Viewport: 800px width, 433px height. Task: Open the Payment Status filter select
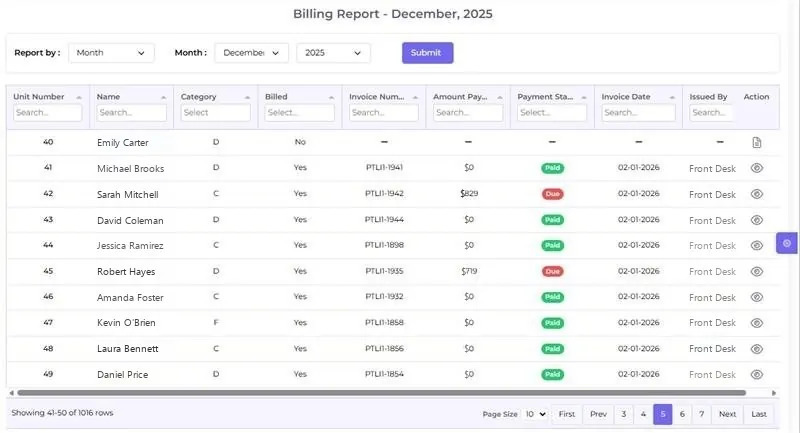pyautogui.click(x=552, y=113)
